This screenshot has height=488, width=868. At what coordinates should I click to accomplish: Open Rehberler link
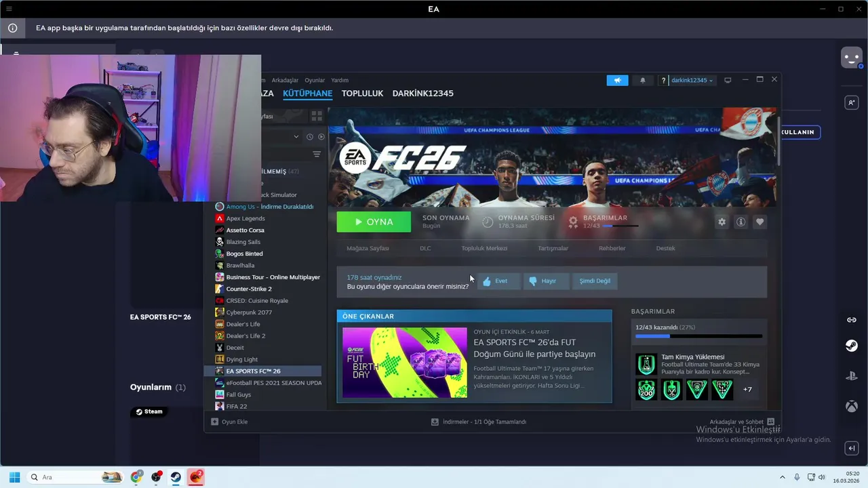pos(612,248)
